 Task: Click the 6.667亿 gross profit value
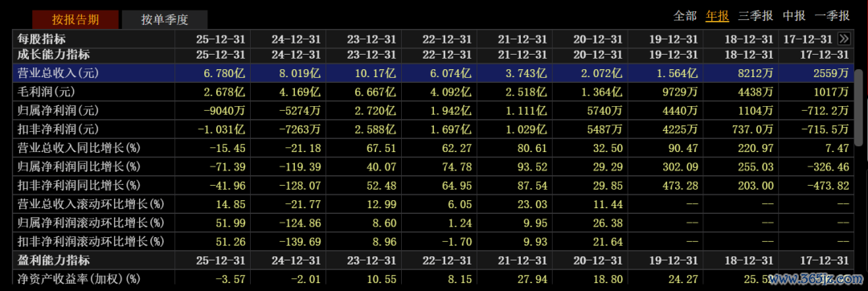[375, 92]
